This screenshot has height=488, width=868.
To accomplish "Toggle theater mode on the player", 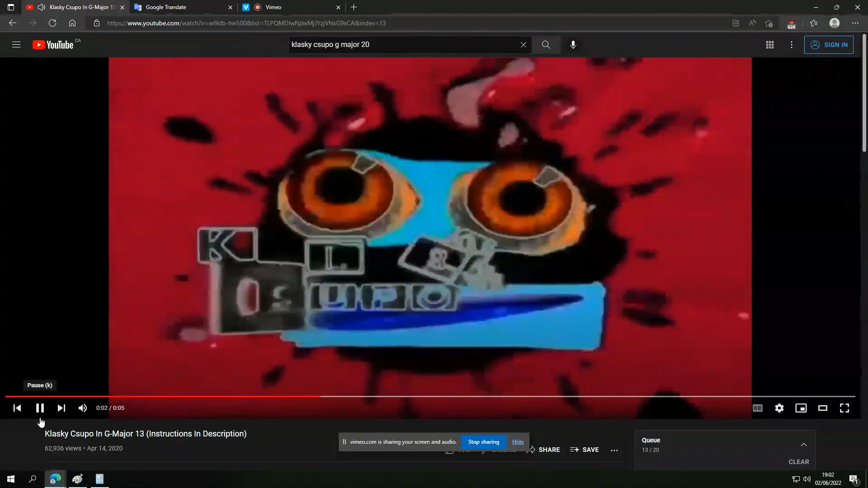I will [822, 408].
